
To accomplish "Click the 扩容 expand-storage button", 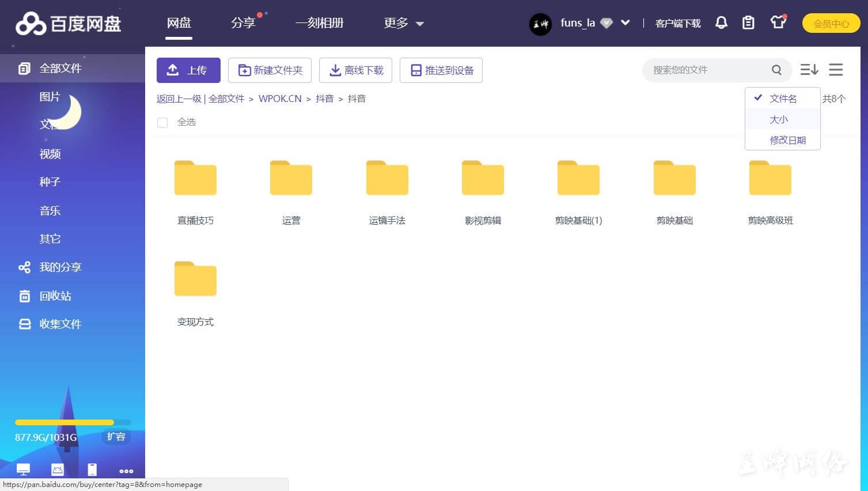I will click(116, 437).
